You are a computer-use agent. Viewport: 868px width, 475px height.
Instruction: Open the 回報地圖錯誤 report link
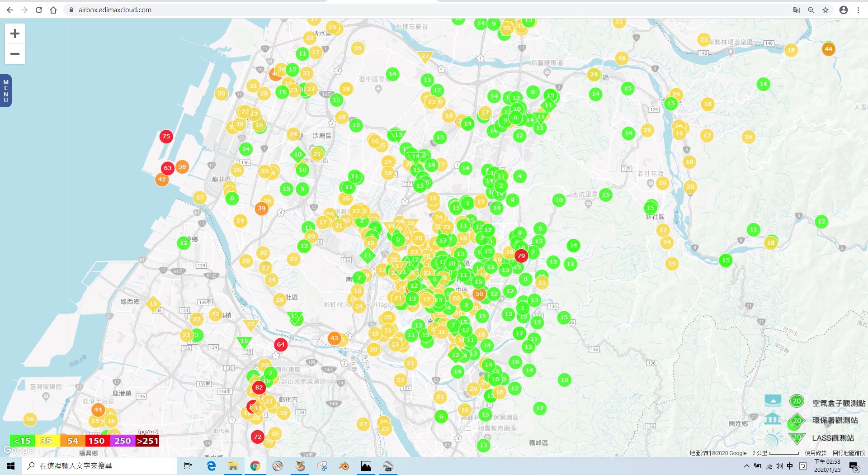[849, 453]
